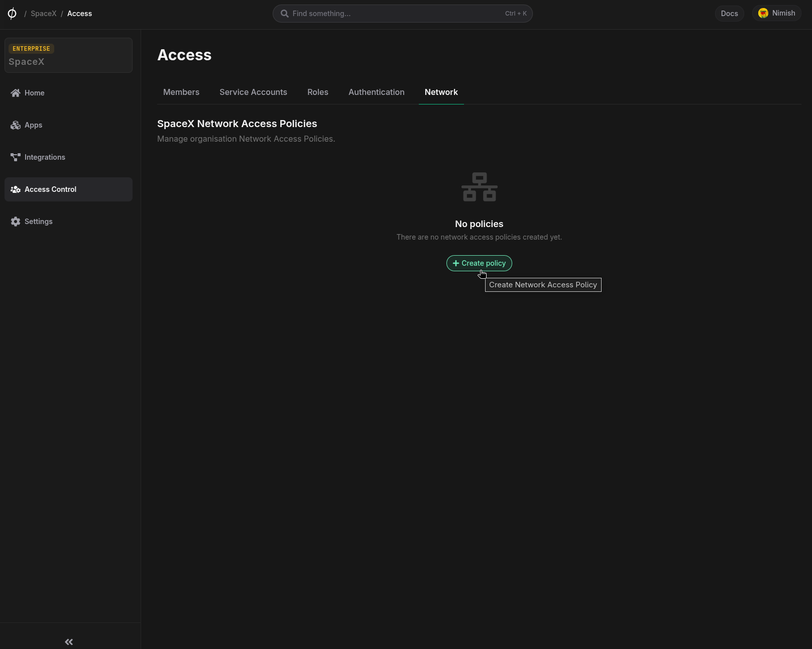Navigate to Home in the sidebar
This screenshot has width=812, height=649.
point(68,93)
